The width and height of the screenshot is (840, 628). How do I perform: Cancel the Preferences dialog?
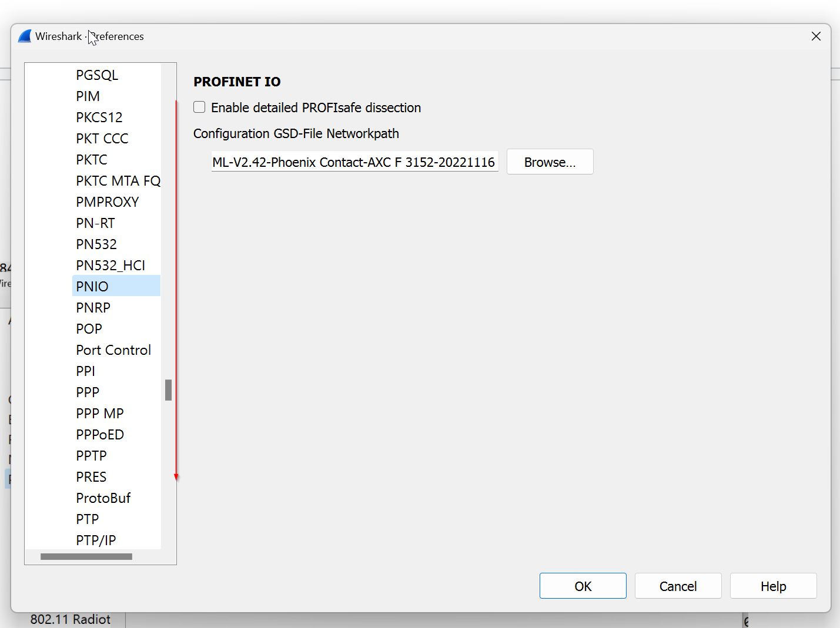pyautogui.click(x=678, y=586)
